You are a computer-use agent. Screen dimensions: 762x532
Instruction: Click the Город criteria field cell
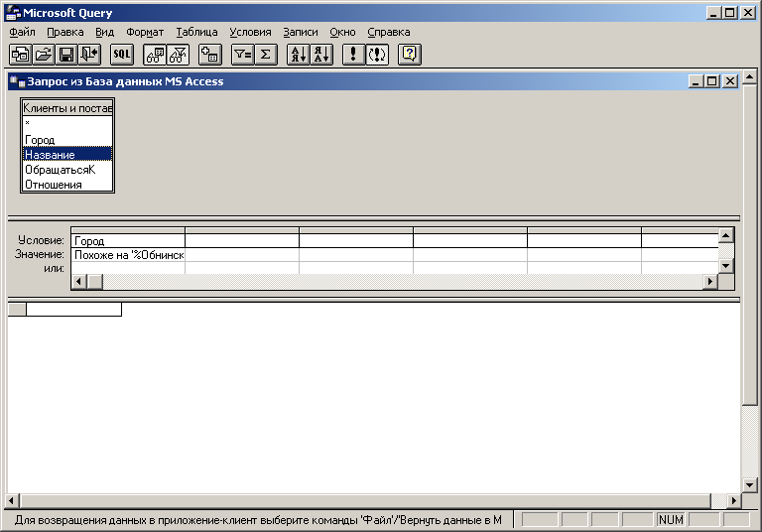coord(128,241)
